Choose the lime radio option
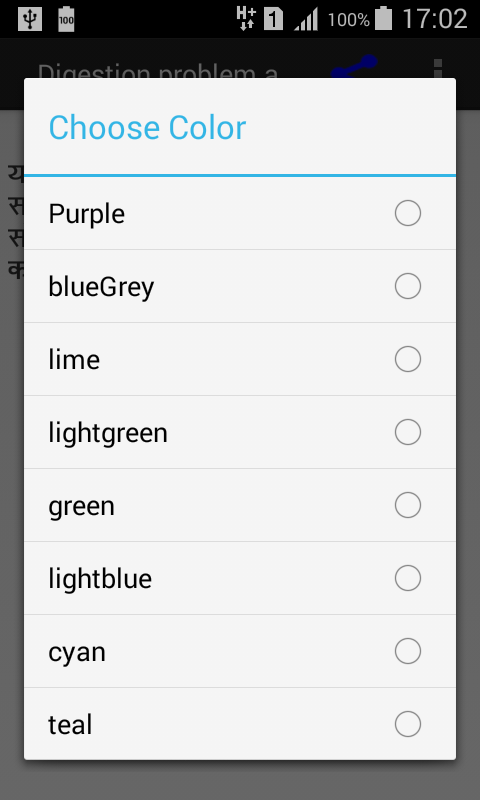The width and height of the screenshot is (480, 800). tap(408, 359)
